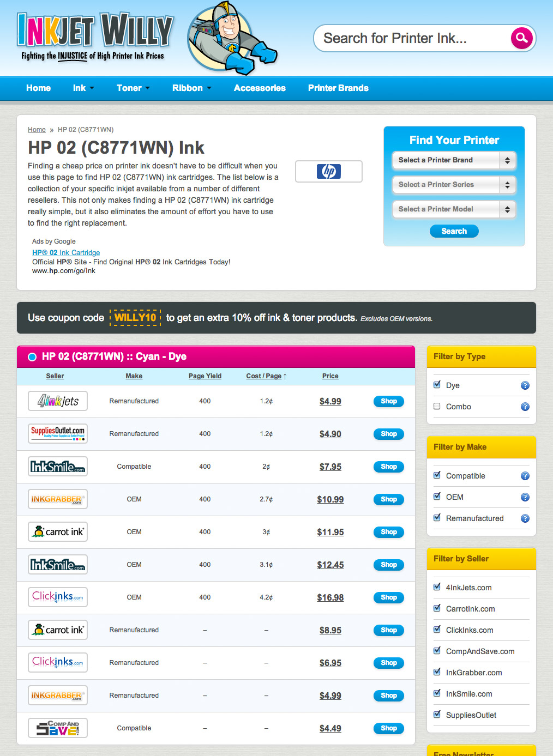Open the Select a Printer Model dropdown
This screenshot has width=553, height=756.
coord(454,209)
